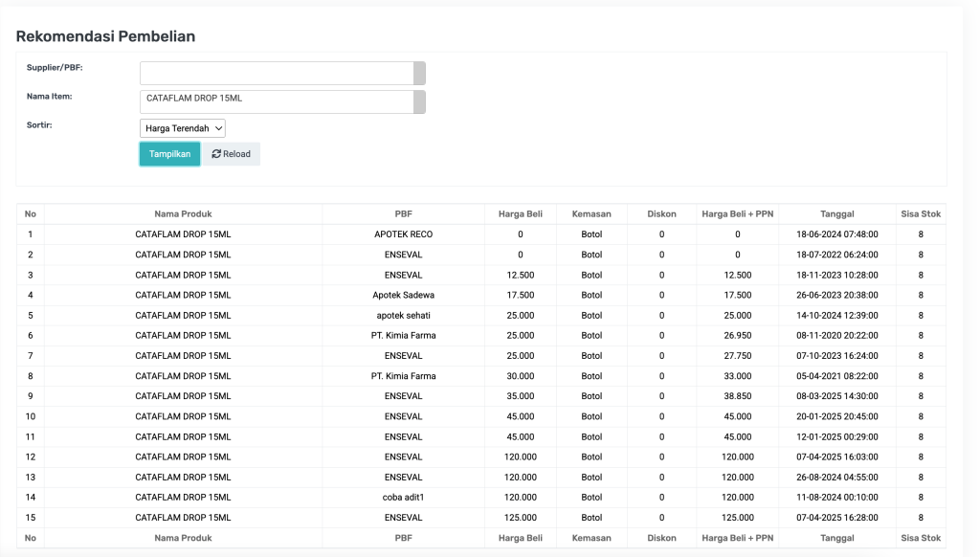The height and width of the screenshot is (557, 980).
Task: Click the top PBF column header
Action: [403, 214]
